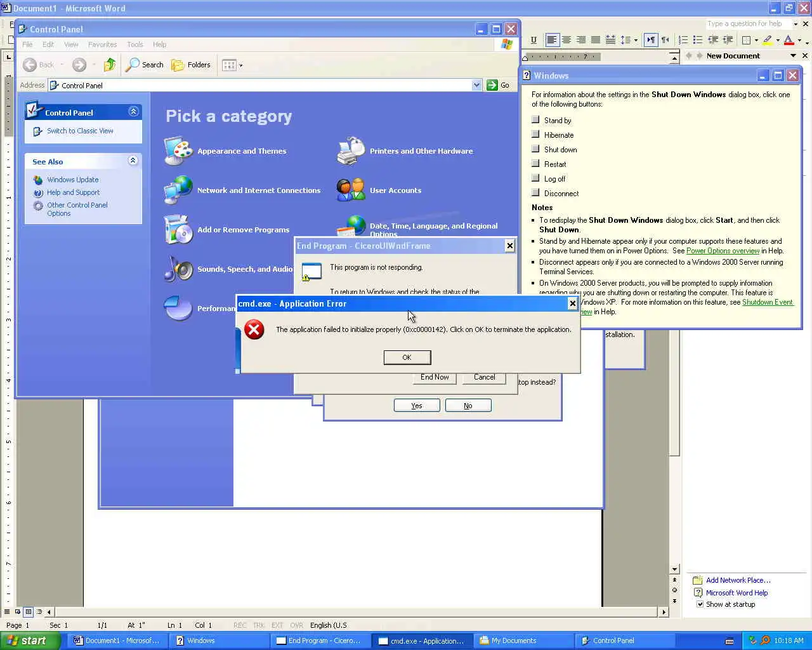Image resolution: width=812 pixels, height=650 pixels.
Task: Open the Border style dropdown arrow
Action: [x=757, y=40]
